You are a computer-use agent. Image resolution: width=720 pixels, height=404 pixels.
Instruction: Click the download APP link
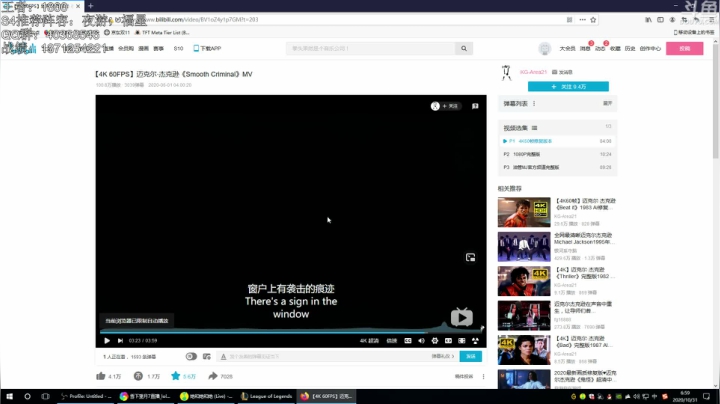(207, 48)
